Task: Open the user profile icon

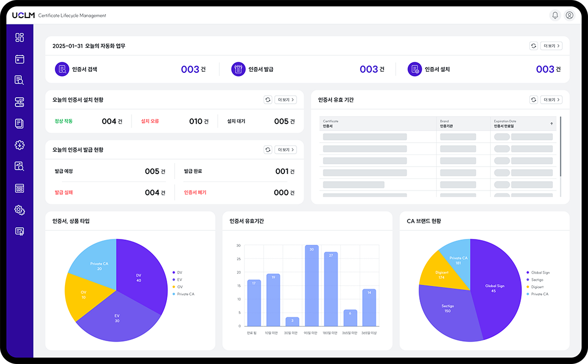Action: click(x=569, y=15)
